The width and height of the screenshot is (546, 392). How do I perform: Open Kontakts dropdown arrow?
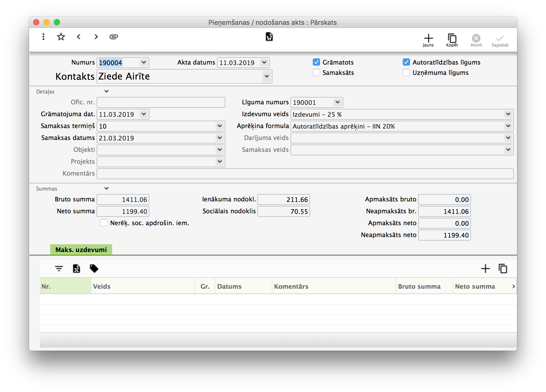click(x=267, y=76)
